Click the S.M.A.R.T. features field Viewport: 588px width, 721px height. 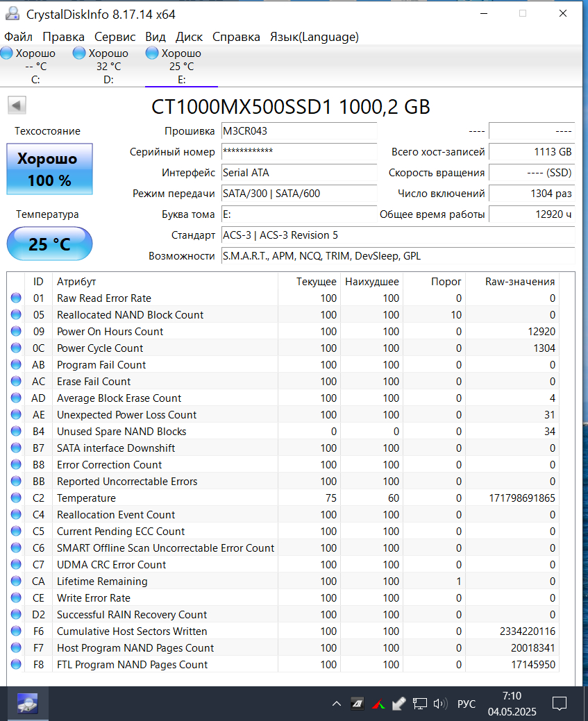398,256
